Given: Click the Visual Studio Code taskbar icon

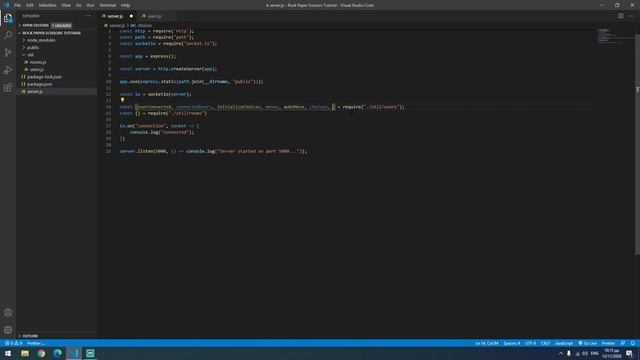Looking at the screenshot, I should tap(74, 353).
